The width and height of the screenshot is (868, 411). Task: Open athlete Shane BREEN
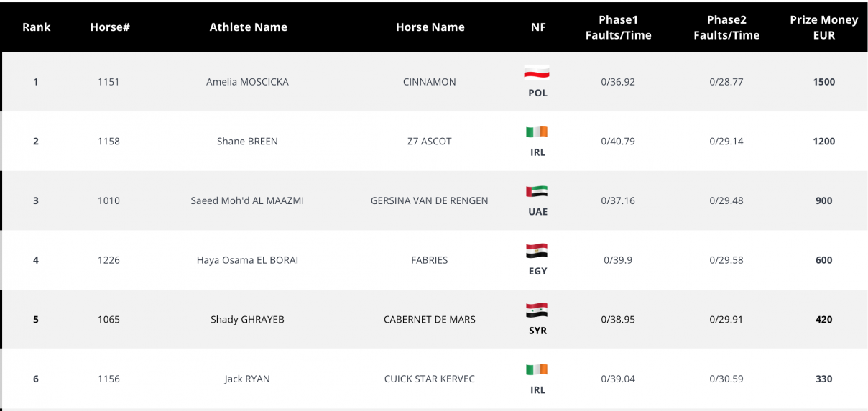tap(247, 142)
